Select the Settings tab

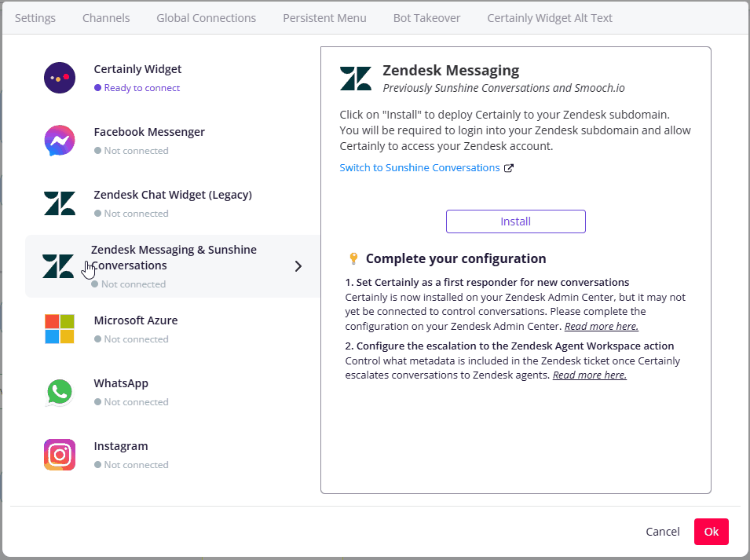[35, 17]
